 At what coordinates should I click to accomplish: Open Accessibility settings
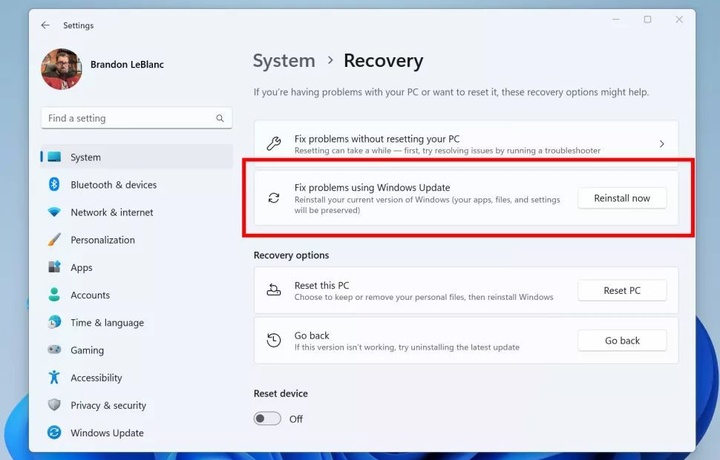coord(136,377)
